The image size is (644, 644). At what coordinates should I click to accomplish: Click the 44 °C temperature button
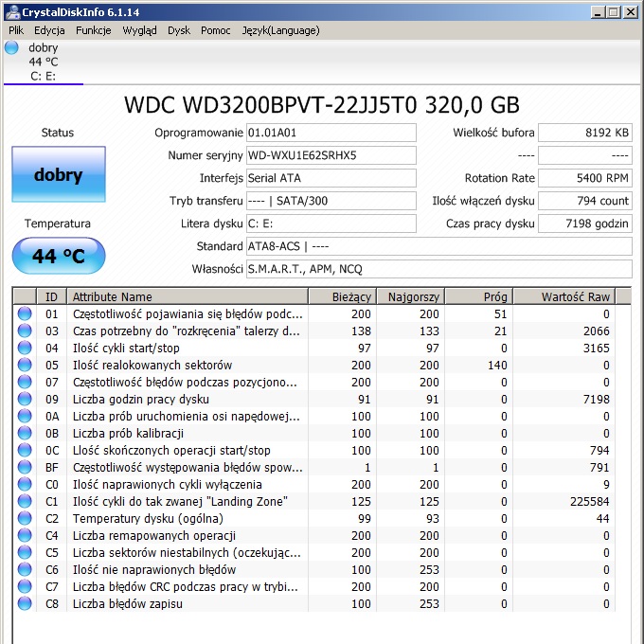click(59, 256)
